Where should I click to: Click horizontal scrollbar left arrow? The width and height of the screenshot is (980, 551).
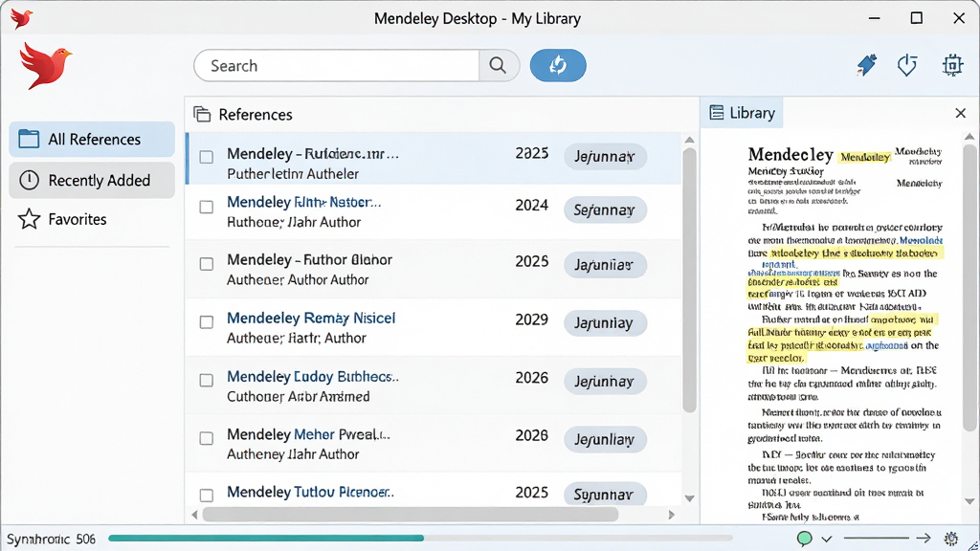click(x=194, y=515)
